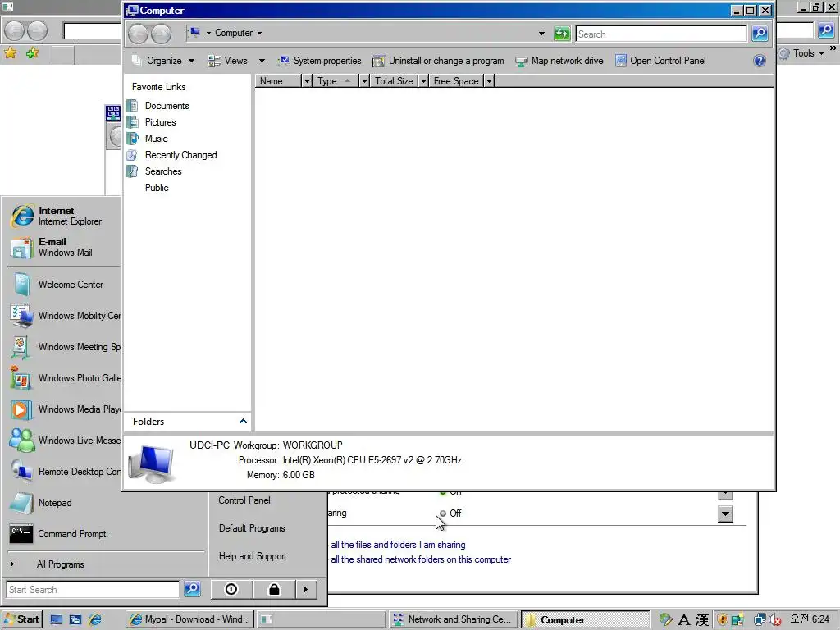
Task: Open System properties from toolbar
Action: click(x=319, y=61)
